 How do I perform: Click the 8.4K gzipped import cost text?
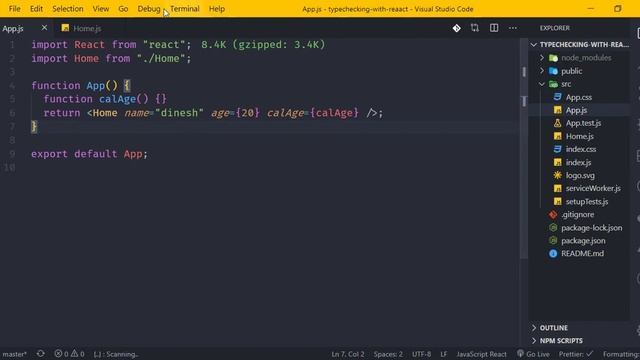tap(263, 44)
